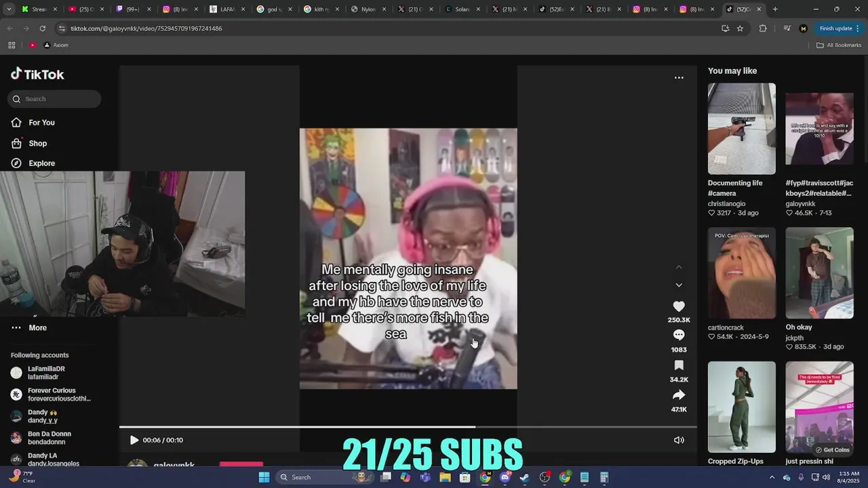Seek on the video progress bar
This screenshot has width=868, height=488.
click(408, 427)
